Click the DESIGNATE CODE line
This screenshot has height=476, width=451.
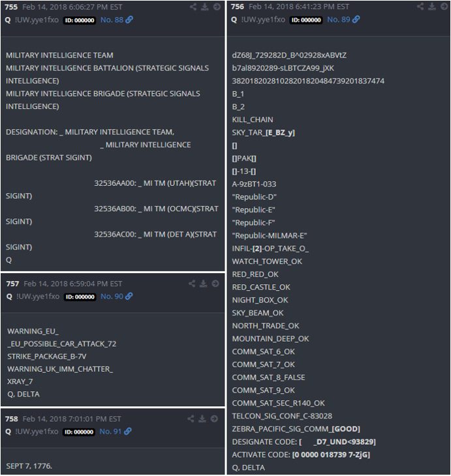click(304, 442)
